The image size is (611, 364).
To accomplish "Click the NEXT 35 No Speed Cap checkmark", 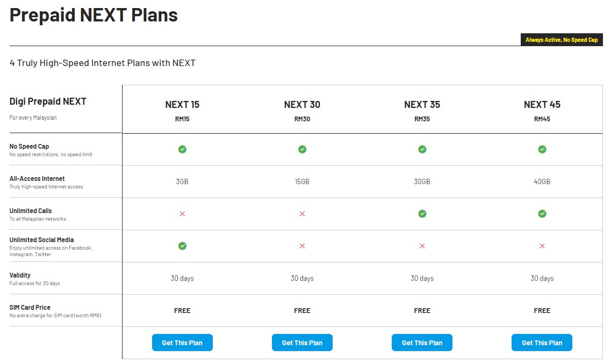I will tap(422, 149).
